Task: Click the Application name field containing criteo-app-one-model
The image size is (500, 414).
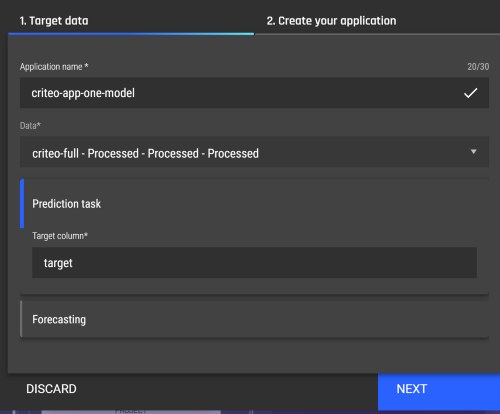Action: (254, 93)
